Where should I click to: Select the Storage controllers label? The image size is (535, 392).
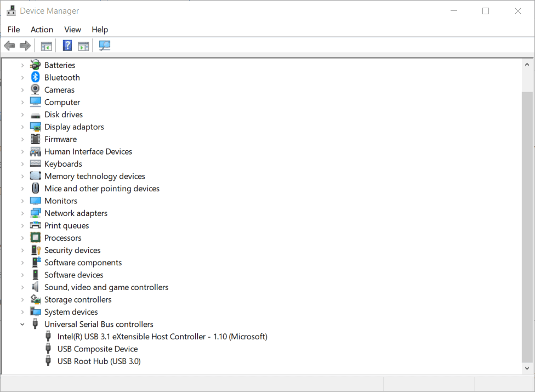(78, 299)
